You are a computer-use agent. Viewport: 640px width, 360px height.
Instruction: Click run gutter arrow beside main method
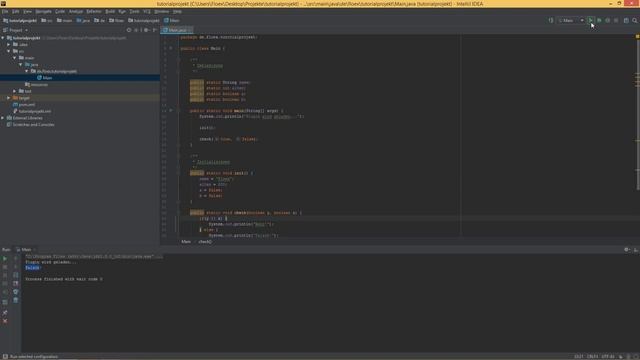coord(171,111)
